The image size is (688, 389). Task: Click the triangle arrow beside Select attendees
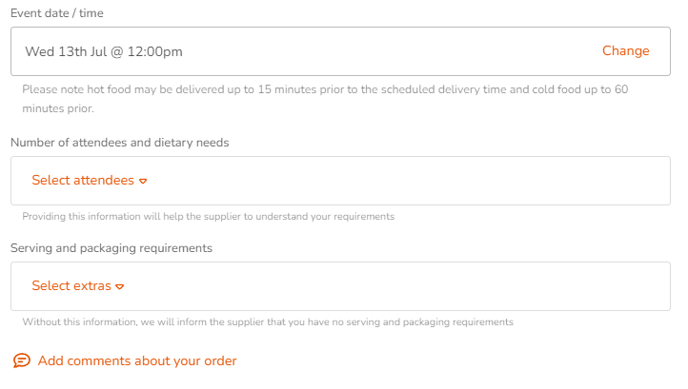click(x=143, y=181)
